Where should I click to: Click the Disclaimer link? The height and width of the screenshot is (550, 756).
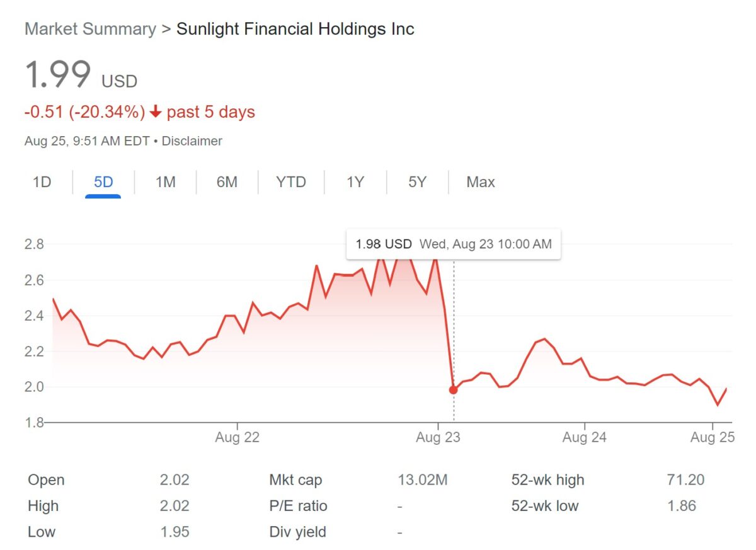point(191,141)
